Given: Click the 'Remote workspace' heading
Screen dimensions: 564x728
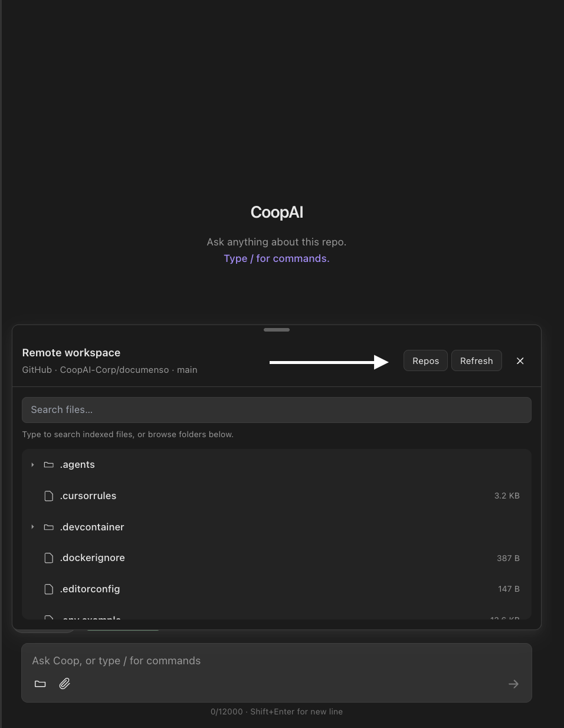Looking at the screenshot, I should coord(71,353).
